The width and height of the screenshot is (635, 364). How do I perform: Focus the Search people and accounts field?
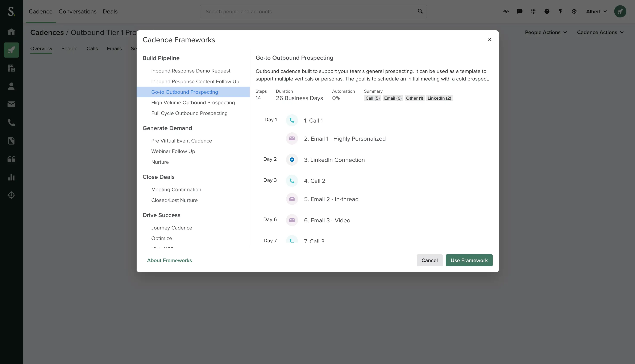(313, 11)
